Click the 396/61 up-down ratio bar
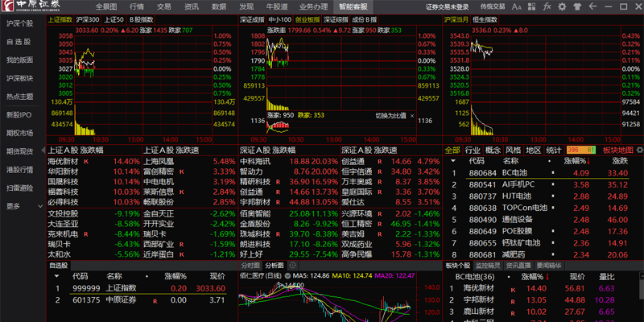 coord(580,150)
